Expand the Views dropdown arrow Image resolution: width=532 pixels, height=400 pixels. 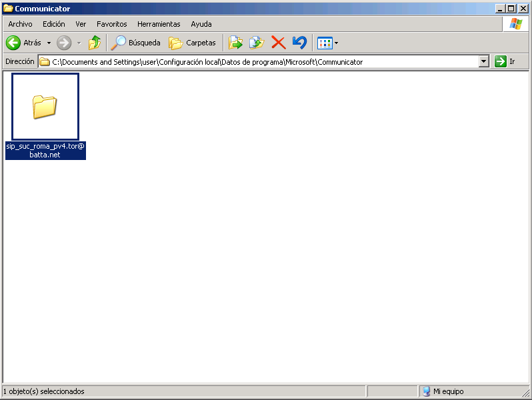point(336,43)
